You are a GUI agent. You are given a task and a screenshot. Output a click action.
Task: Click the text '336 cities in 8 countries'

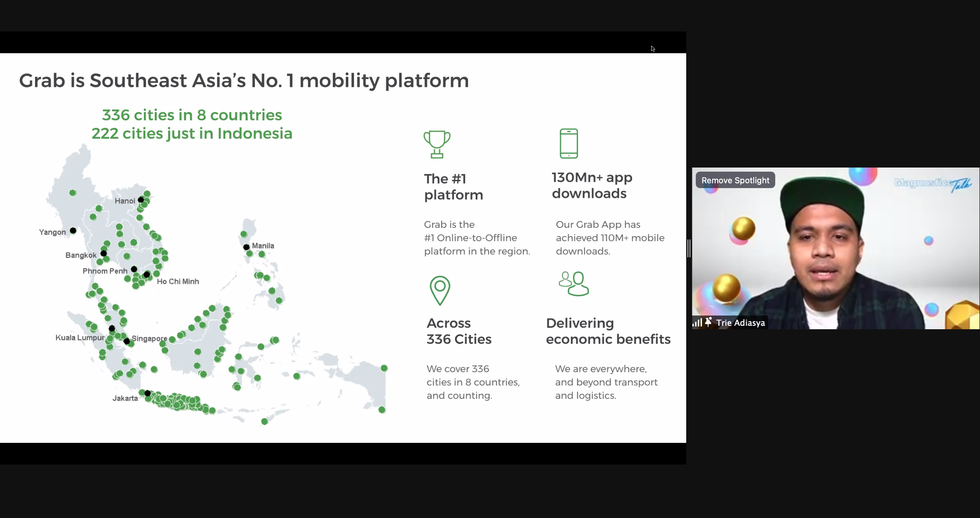pyautogui.click(x=192, y=115)
